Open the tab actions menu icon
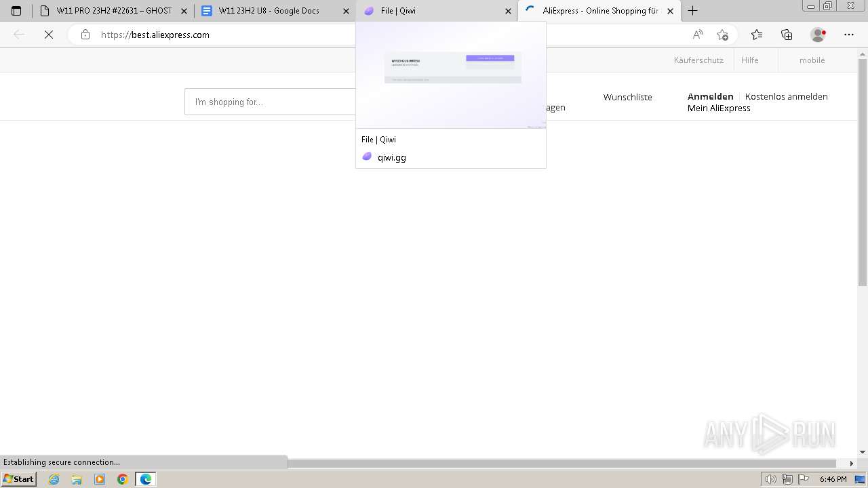This screenshot has width=868, height=488. (16, 11)
